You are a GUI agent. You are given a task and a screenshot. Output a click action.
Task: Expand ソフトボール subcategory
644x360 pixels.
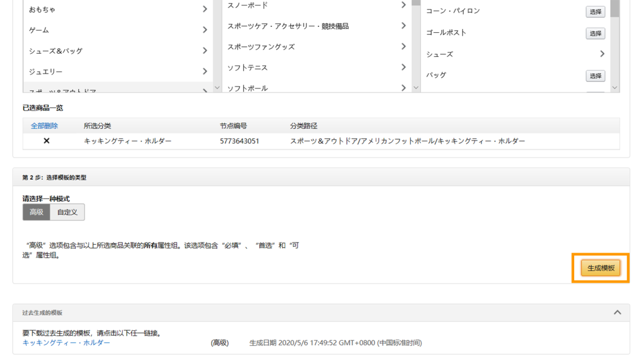click(x=404, y=87)
